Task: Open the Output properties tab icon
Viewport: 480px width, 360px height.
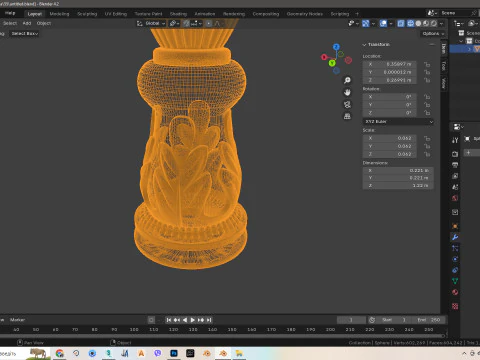Action: pos(455,165)
